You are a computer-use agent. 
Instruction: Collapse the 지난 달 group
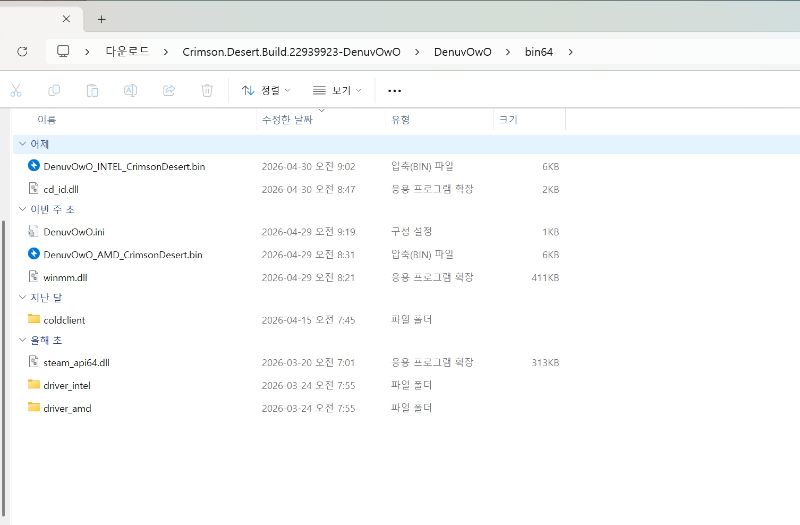22,297
